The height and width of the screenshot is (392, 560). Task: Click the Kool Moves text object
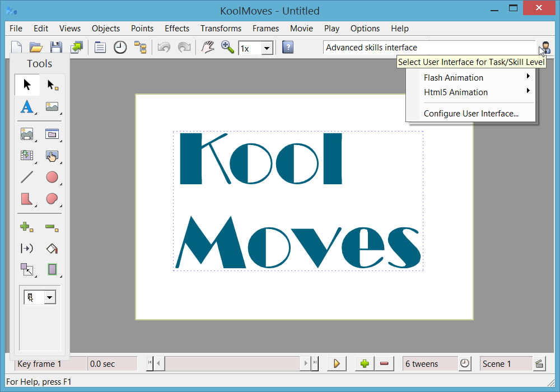point(298,200)
